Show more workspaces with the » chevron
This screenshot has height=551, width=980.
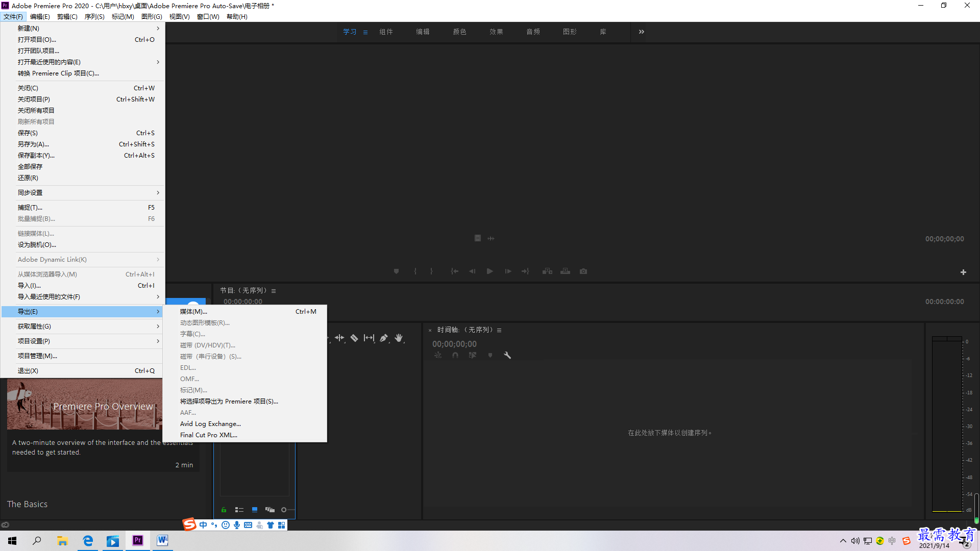pos(642,32)
